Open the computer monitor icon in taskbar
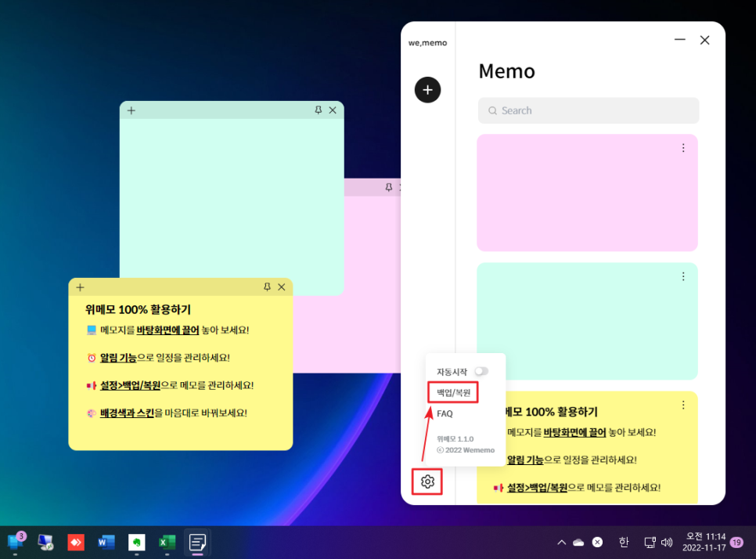 point(45,543)
